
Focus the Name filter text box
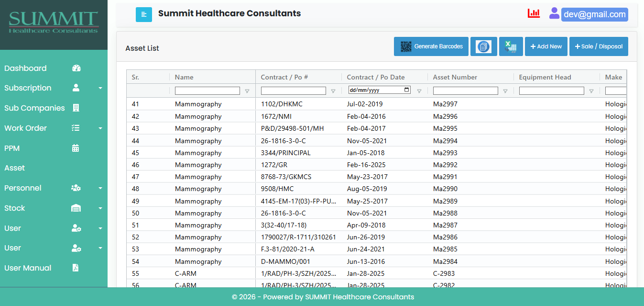pyautogui.click(x=207, y=91)
